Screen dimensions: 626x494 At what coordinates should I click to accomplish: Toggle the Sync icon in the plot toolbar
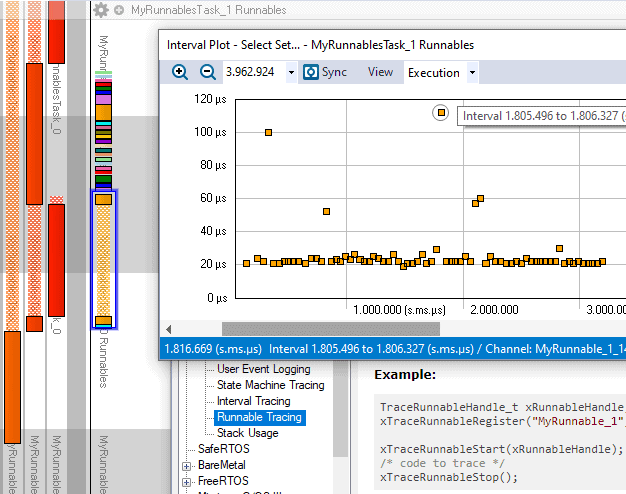click(311, 72)
